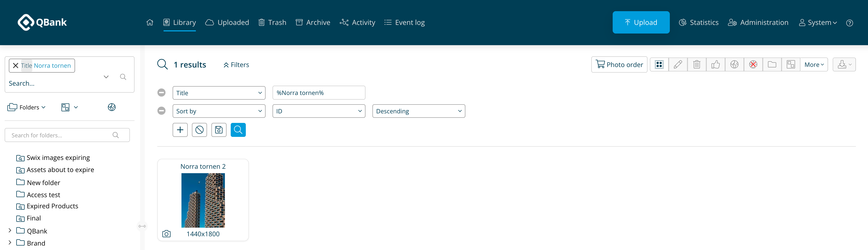868x250 pixels.
Task: Open Administration page
Action: click(x=758, y=22)
